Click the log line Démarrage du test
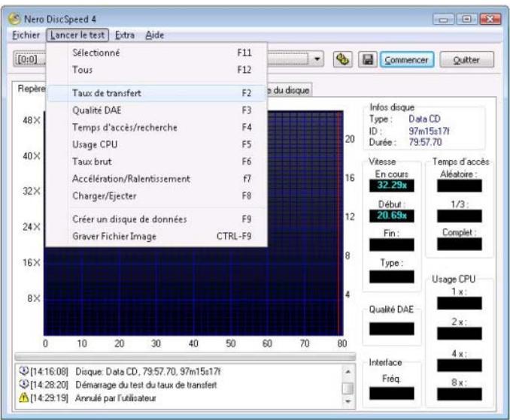The height and width of the screenshot is (420, 510). tap(146, 385)
